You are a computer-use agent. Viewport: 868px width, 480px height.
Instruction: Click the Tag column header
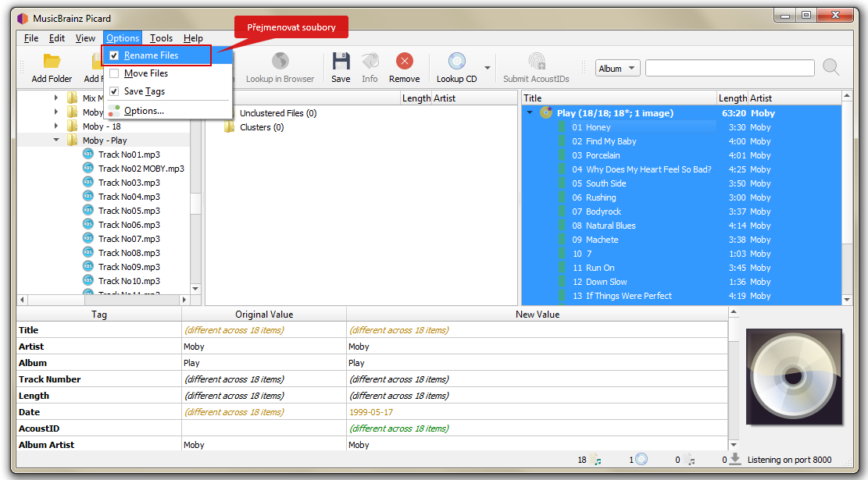(99, 314)
